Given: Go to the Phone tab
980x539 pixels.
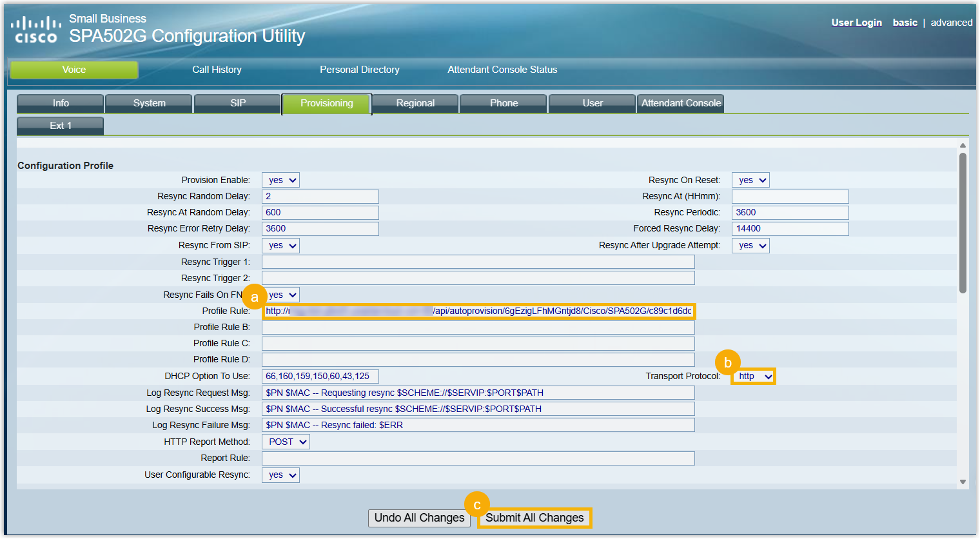Looking at the screenshot, I should coord(504,103).
